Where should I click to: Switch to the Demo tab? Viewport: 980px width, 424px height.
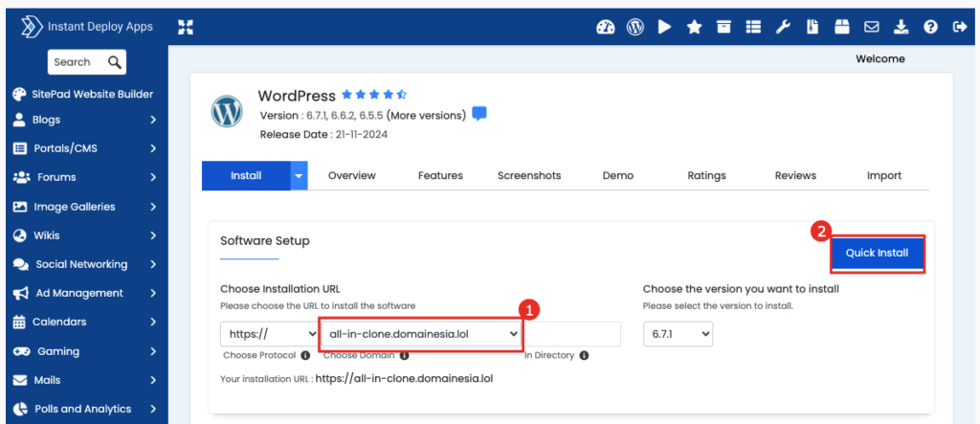click(x=618, y=176)
